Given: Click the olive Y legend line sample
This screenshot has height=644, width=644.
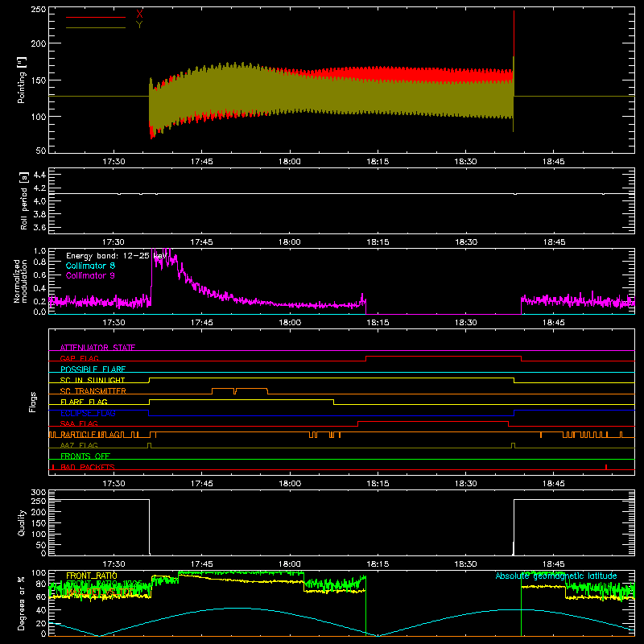Looking at the screenshot, I should pos(95,27).
